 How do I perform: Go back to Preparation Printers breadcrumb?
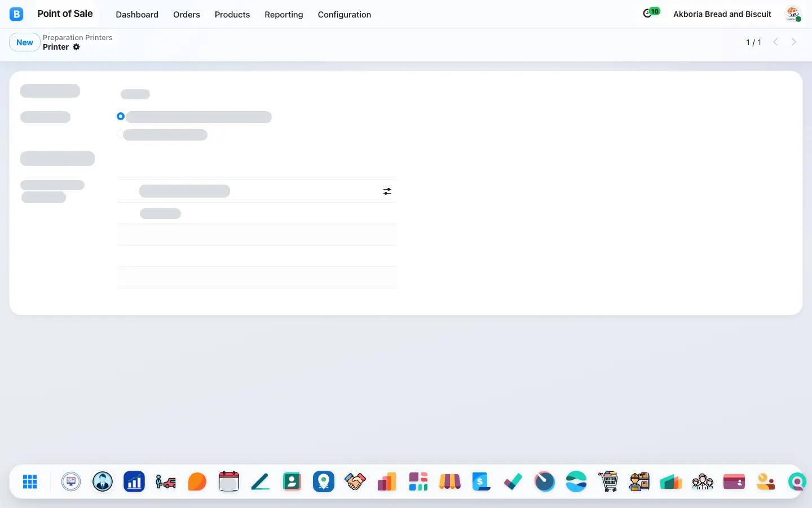[x=78, y=37]
